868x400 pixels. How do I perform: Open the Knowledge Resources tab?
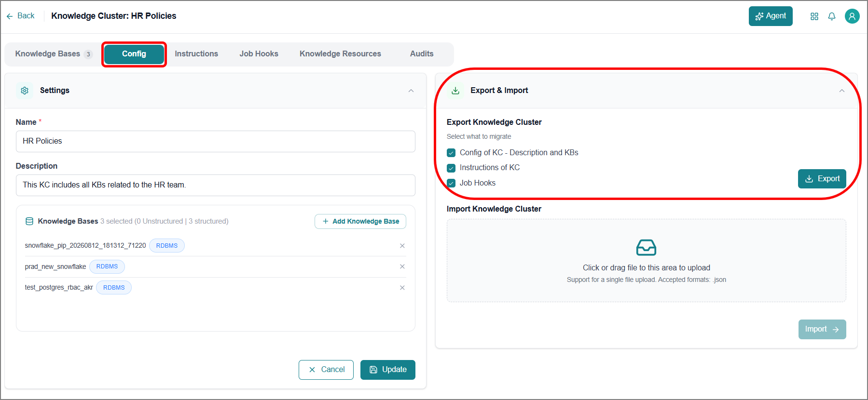tap(340, 54)
